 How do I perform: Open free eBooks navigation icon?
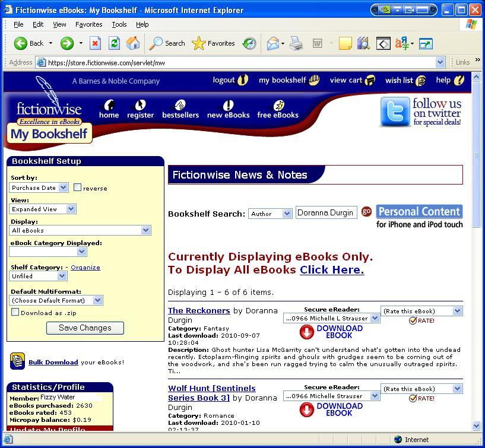tap(278, 105)
